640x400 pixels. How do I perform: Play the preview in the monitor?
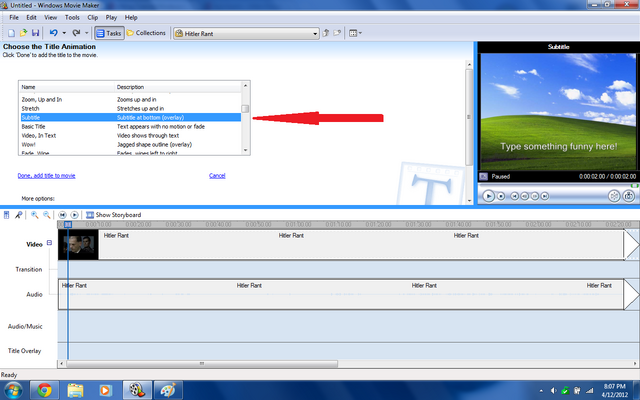click(488, 196)
